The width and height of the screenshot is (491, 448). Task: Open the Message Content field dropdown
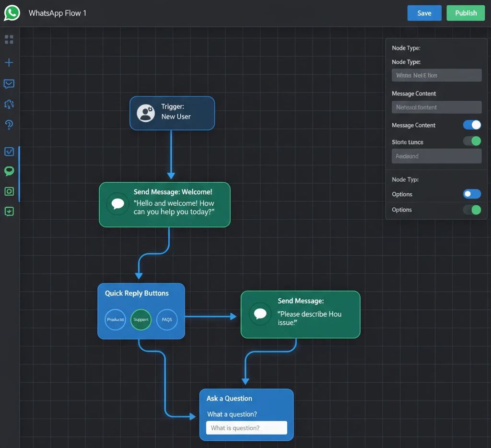pyautogui.click(x=436, y=107)
